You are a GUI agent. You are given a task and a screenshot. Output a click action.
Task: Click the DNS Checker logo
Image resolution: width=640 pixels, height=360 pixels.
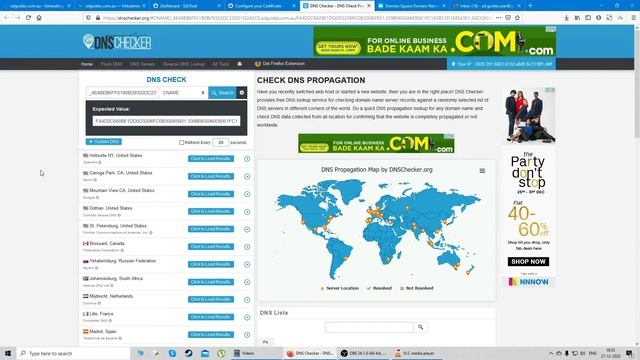coord(117,42)
